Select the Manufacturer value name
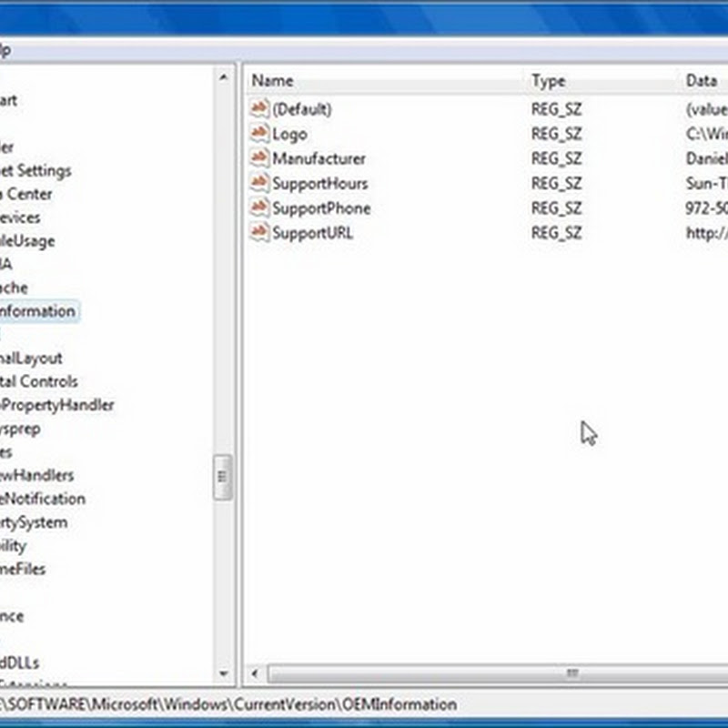728x728 pixels. pyautogui.click(x=319, y=158)
